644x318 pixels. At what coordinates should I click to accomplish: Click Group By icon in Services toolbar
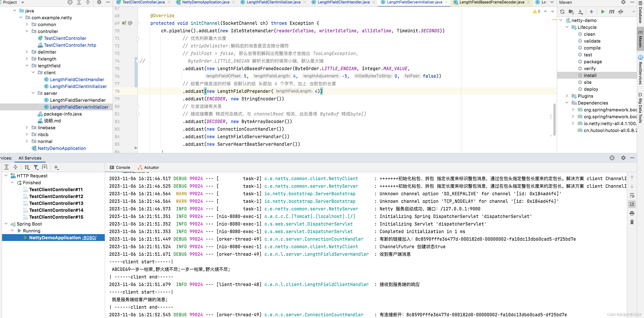27,167
